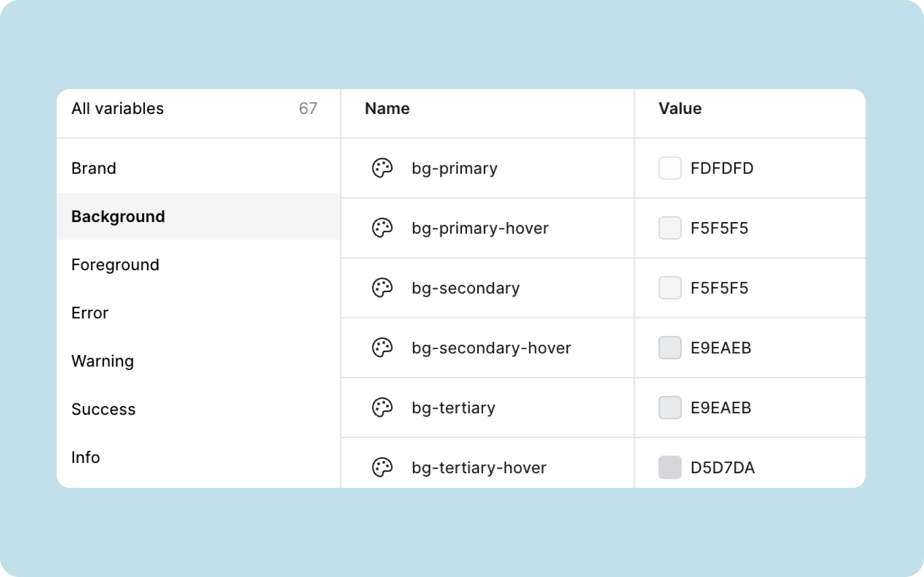Click the E9EAEB value of bg-tertiary
The width and height of the screenshot is (924, 577).
pyautogui.click(x=721, y=408)
